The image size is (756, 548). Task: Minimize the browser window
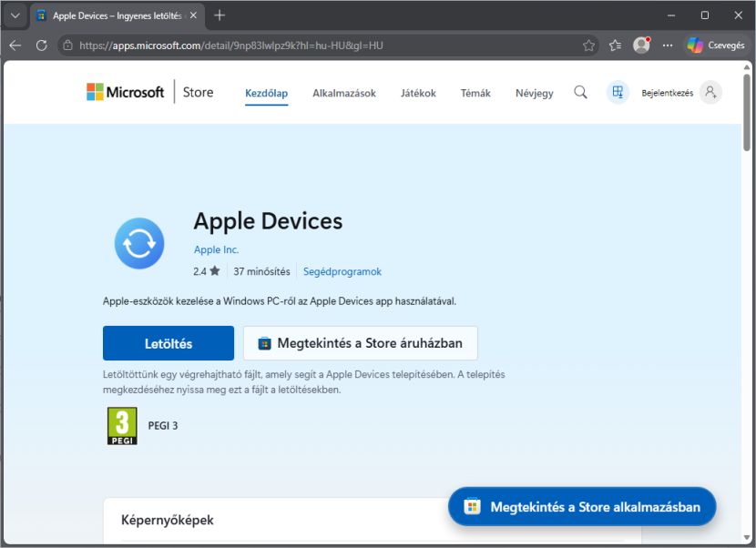tap(670, 15)
